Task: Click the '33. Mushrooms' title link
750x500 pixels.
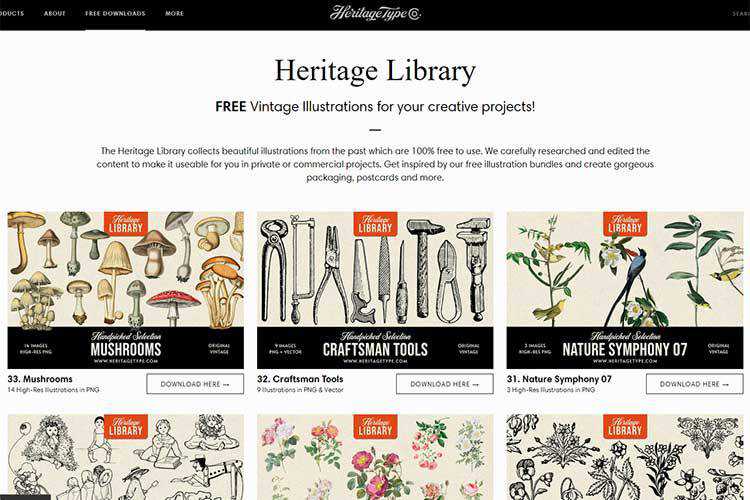Action: [x=40, y=379]
